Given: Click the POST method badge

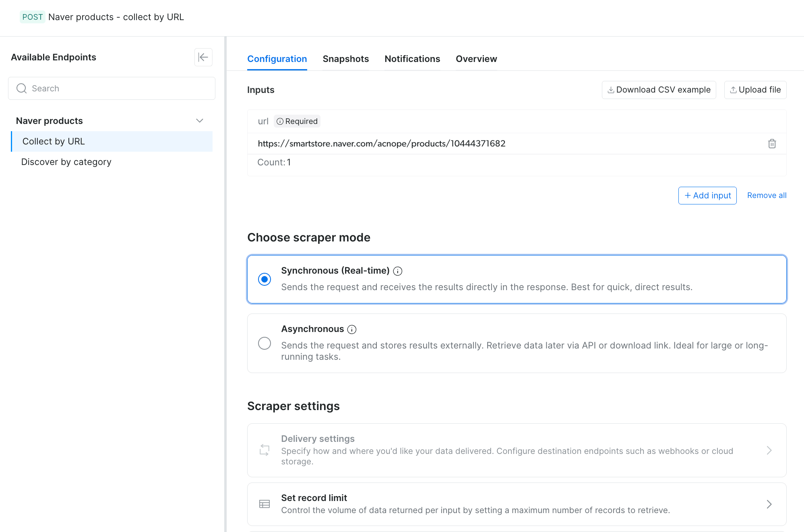Looking at the screenshot, I should point(33,17).
